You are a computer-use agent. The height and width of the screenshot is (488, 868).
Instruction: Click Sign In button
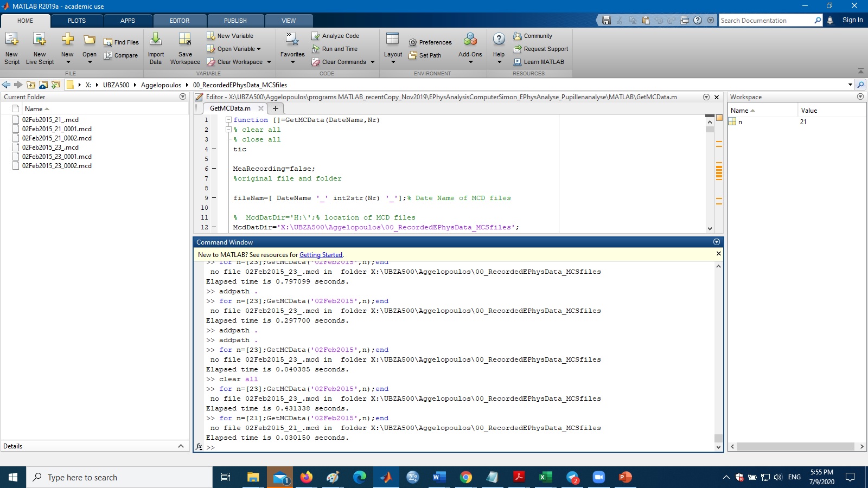(852, 20)
